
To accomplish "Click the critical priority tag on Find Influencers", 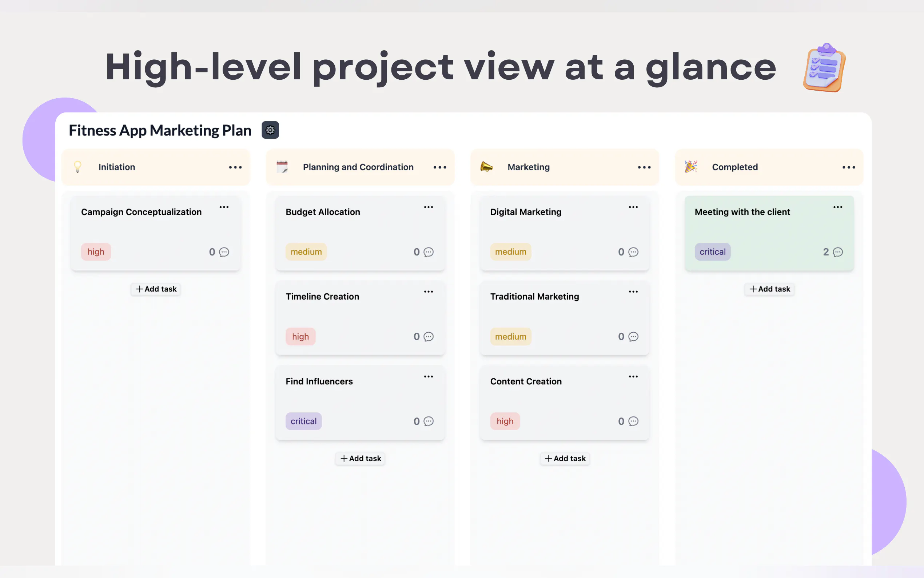I will [x=303, y=421].
